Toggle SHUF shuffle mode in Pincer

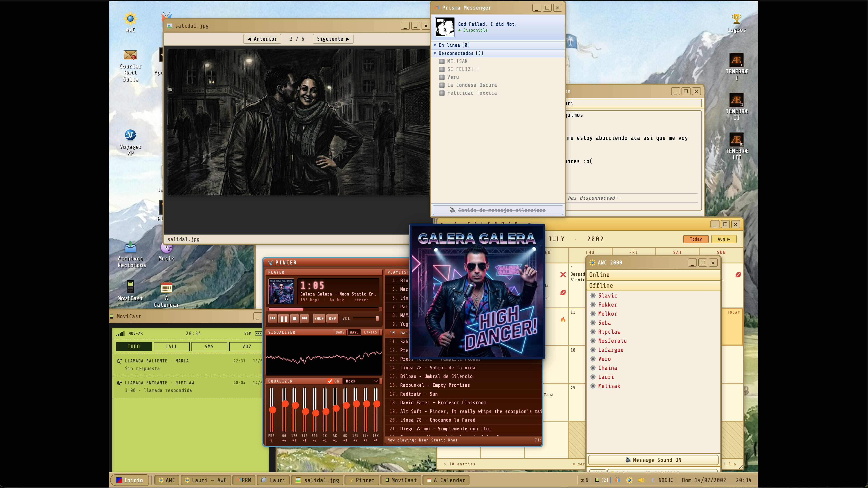(x=319, y=318)
